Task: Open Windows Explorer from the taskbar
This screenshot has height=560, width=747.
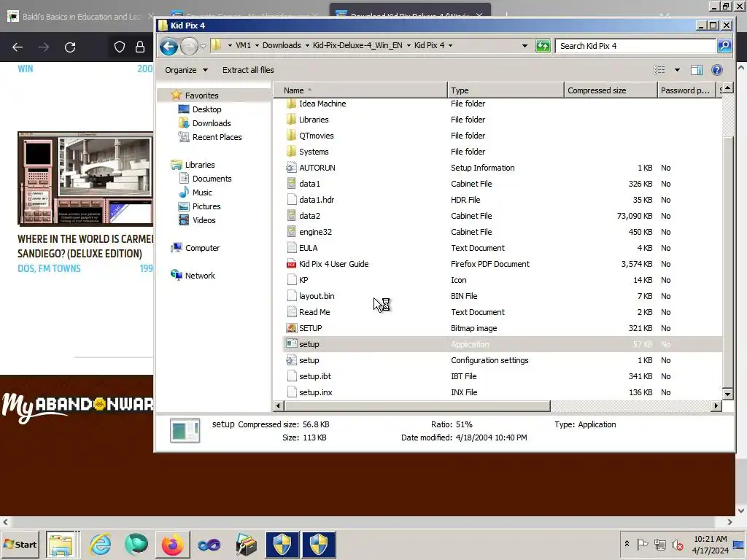Action: click(61, 545)
